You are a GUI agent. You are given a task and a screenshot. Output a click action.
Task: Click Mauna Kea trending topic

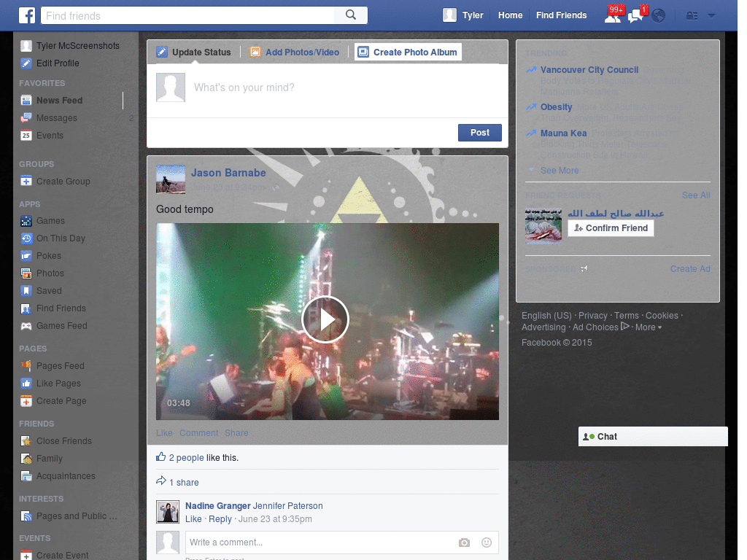[564, 133]
